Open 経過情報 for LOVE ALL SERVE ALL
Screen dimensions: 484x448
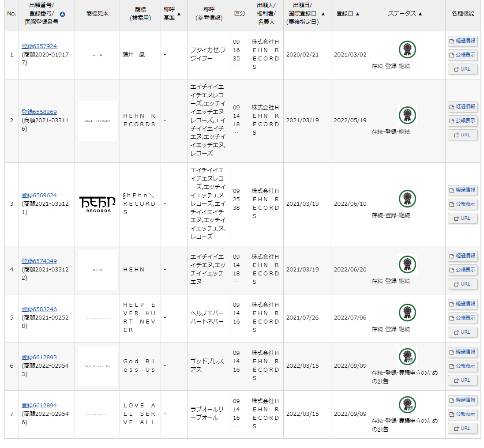[463, 400]
